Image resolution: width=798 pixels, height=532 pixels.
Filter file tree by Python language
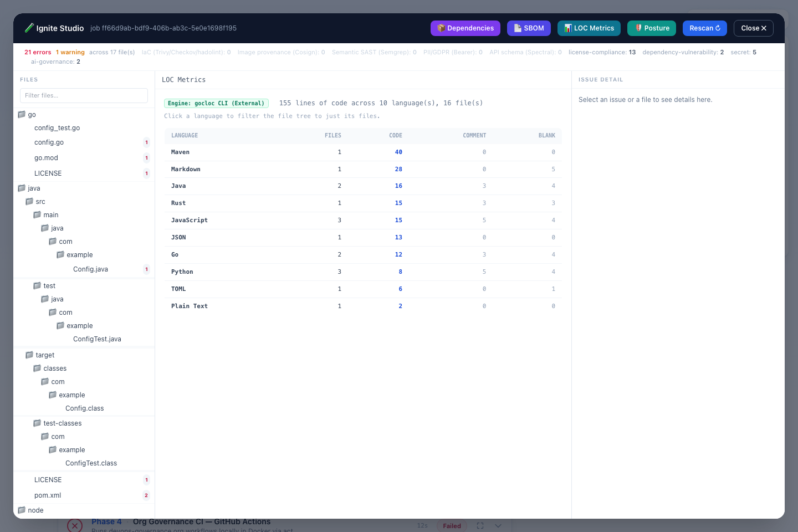[x=363, y=272]
